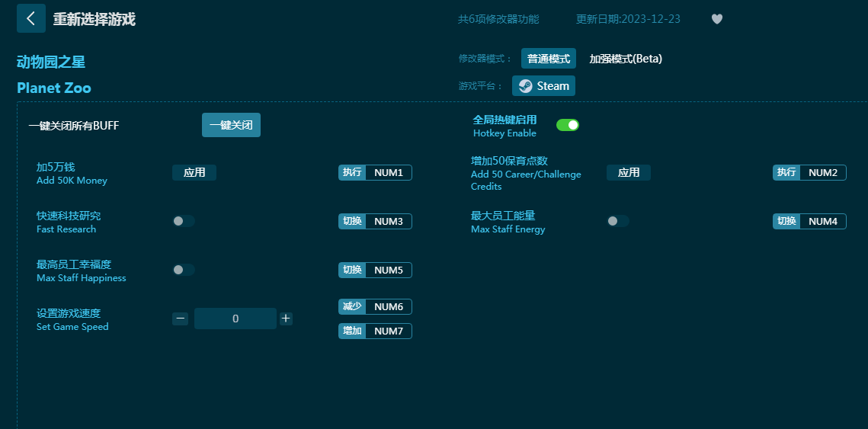Toggle Fast Research switch
Viewport: 868px width, 429px height.
[183, 221]
